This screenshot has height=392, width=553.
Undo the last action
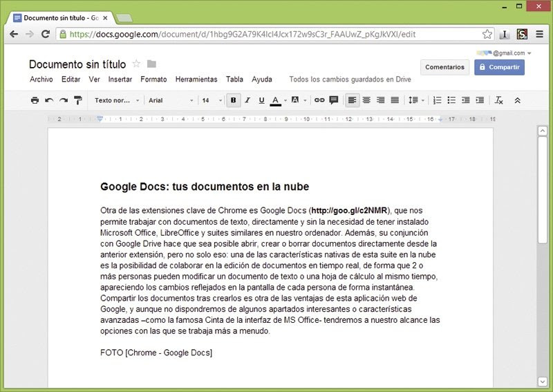(x=49, y=100)
